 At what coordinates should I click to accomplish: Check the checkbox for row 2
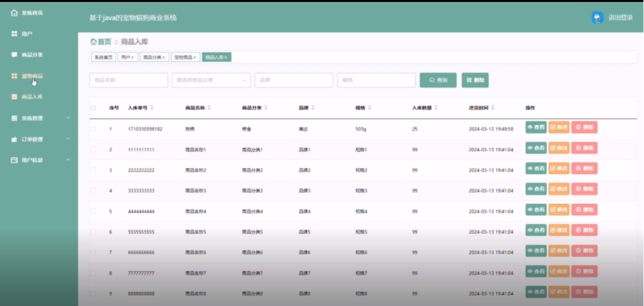point(93,150)
